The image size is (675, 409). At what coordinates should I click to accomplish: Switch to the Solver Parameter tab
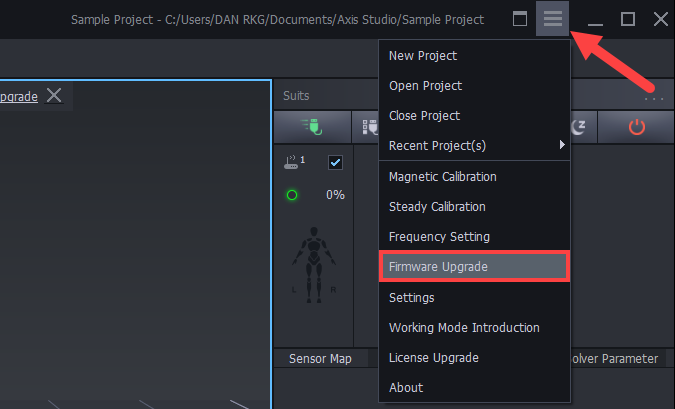pyautogui.click(x=614, y=358)
